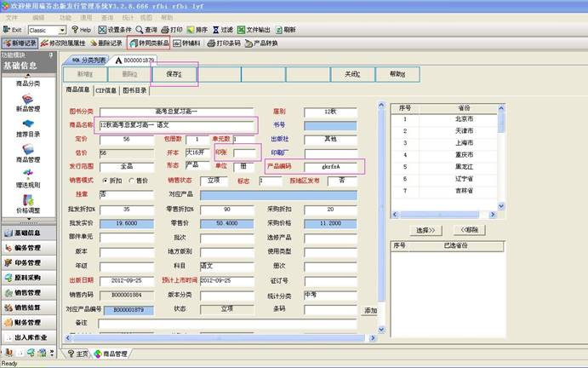
Task: Select the 折扣 radio button
Action: tap(103, 181)
